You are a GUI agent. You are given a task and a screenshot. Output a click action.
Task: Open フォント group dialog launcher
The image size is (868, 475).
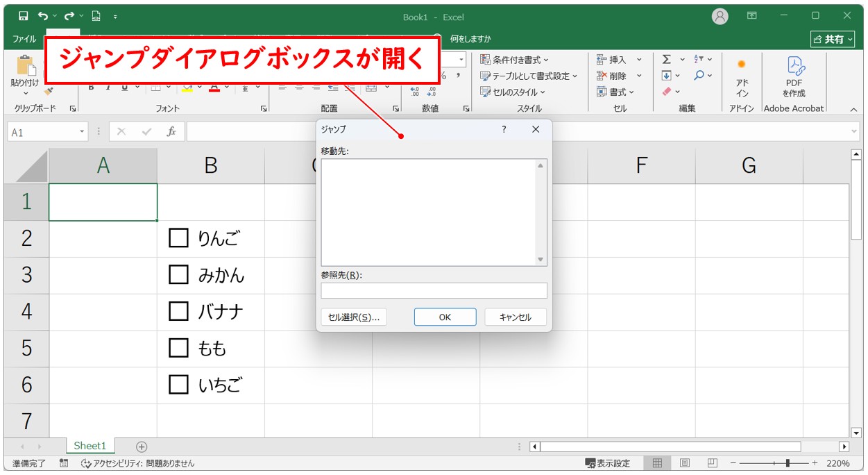point(263,109)
